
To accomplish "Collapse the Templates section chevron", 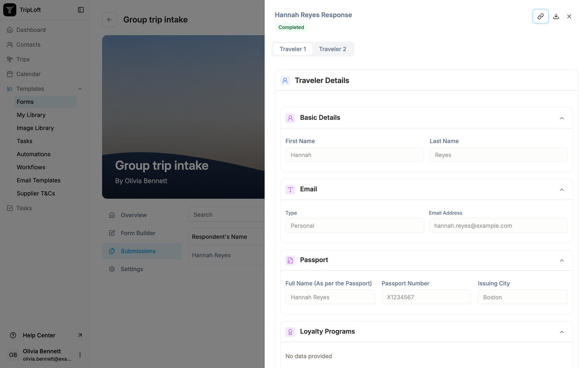I will [x=80, y=89].
